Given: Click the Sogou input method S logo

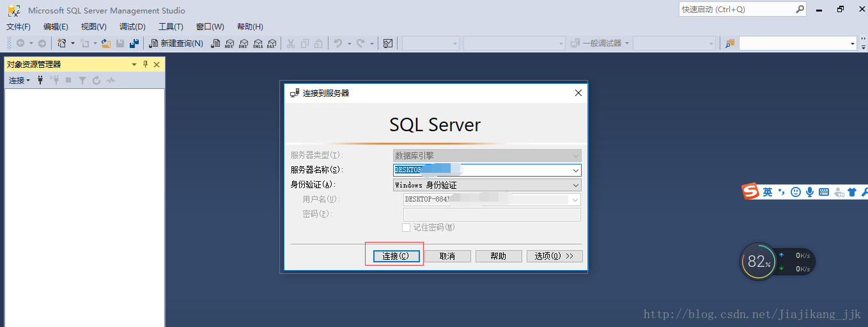Looking at the screenshot, I should [x=750, y=191].
